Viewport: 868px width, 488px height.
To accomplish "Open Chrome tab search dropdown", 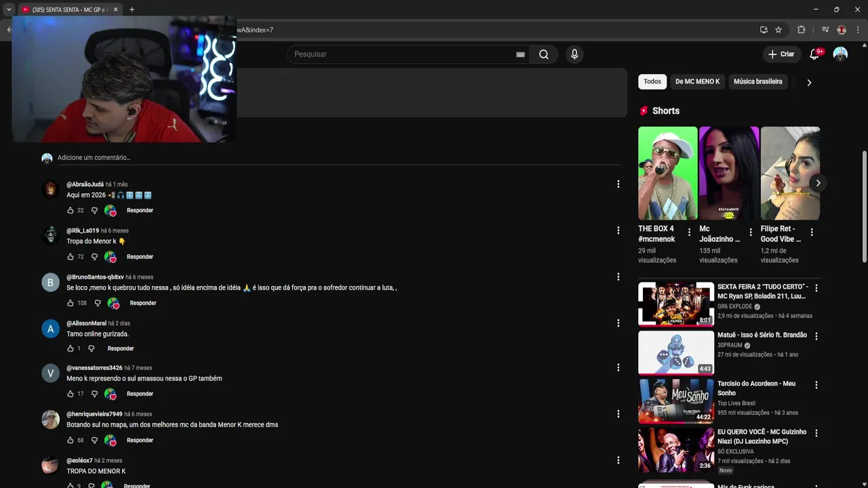I will pos(8,9).
